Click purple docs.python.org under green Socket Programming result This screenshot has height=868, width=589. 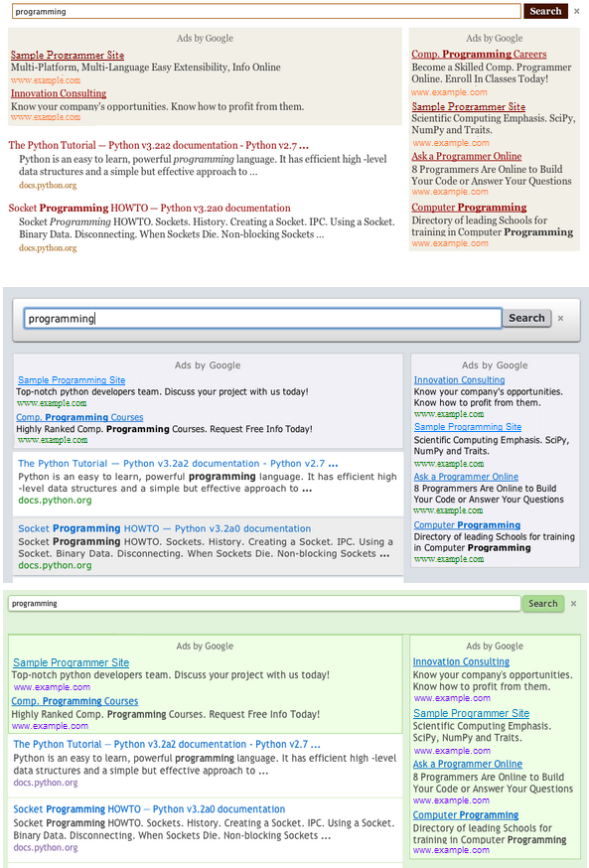(x=46, y=847)
